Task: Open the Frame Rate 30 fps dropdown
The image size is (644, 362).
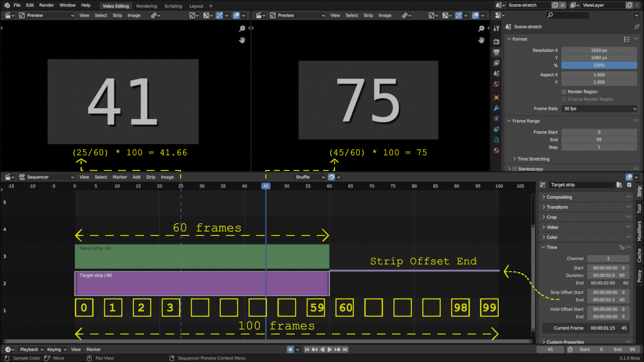Action: (599, 109)
